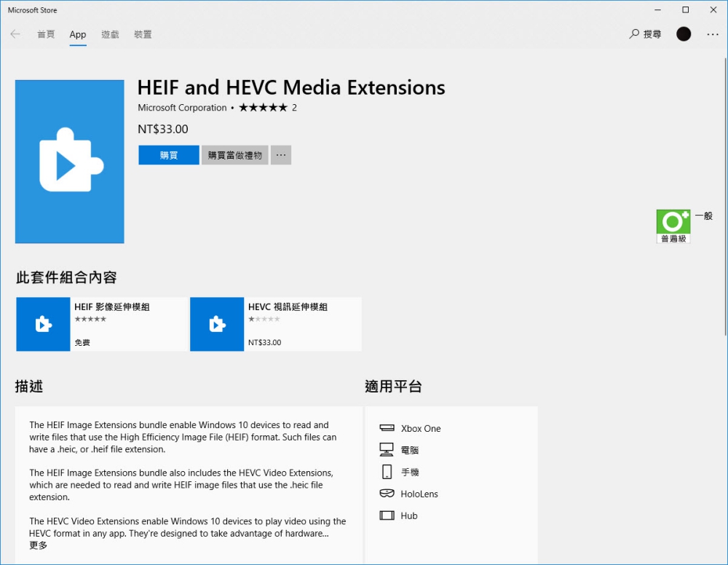Open the user account avatar
This screenshot has width=728, height=565.
[x=684, y=34]
